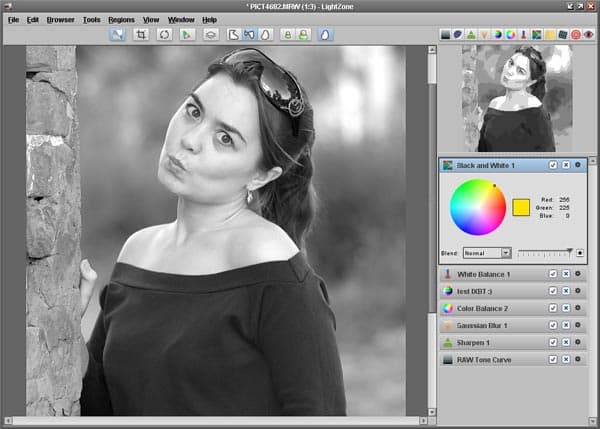Viewport: 600px width, 429px height.
Task: Disable the White Balance 1 tool checkbox
Action: point(553,274)
